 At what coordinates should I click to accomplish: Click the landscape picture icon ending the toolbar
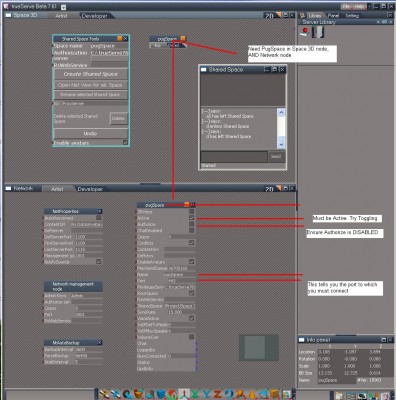coord(286,395)
